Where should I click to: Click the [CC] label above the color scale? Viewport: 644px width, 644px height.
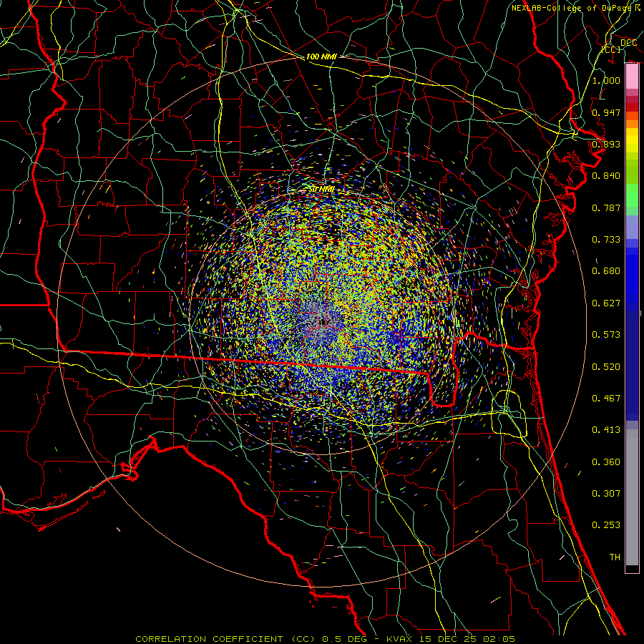611,49
